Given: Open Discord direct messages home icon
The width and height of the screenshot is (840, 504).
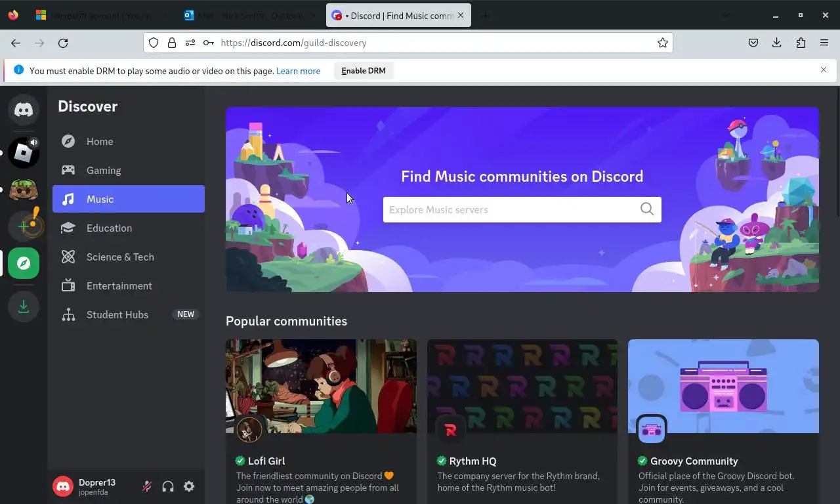Looking at the screenshot, I should pos(24,110).
